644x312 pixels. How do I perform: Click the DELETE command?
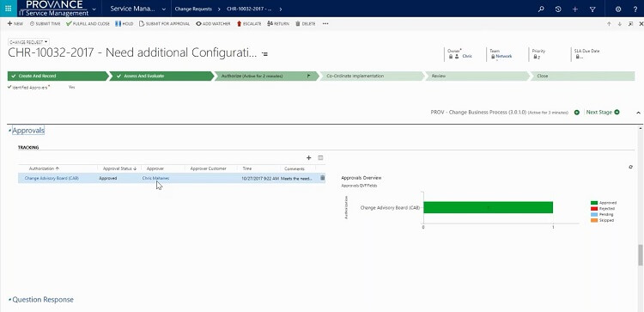coord(306,24)
